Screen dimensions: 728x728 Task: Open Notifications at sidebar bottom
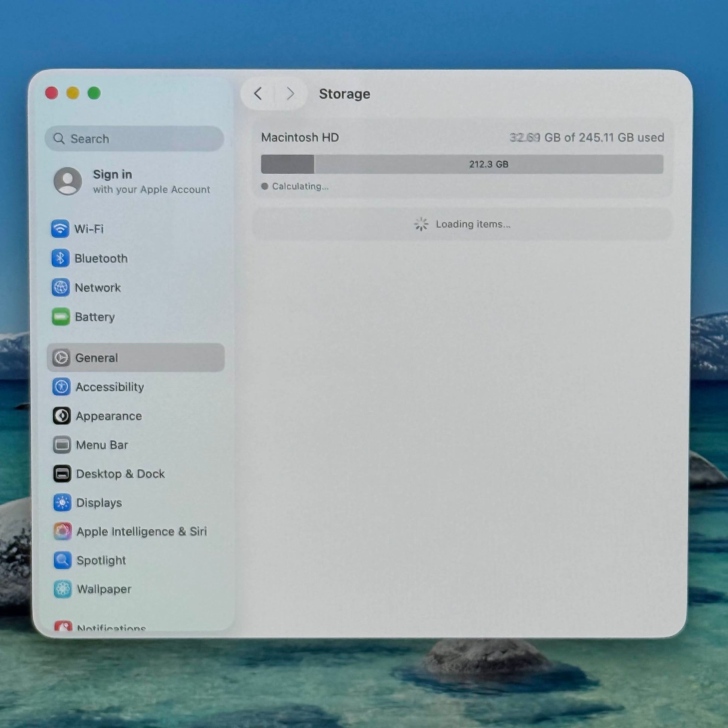coord(111,627)
